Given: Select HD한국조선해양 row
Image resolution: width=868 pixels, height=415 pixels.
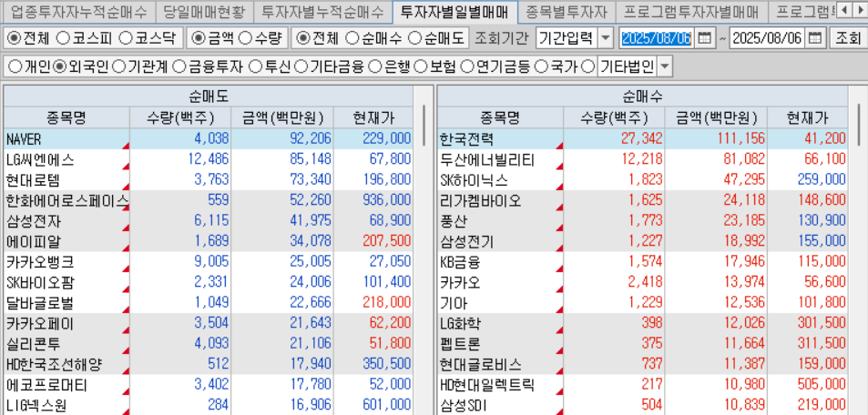Looking at the screenshot, I should tap(209, 365).
